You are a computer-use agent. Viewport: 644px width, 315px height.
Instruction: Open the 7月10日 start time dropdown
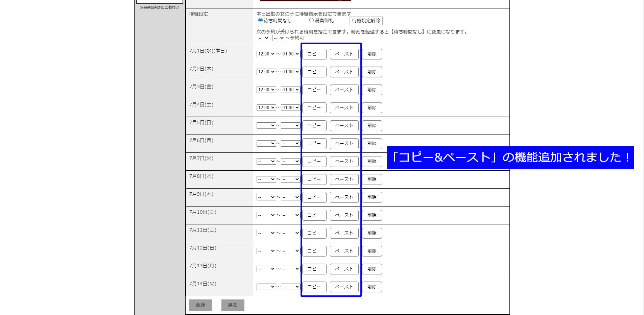pyautogui.click(x=266, y=215)
